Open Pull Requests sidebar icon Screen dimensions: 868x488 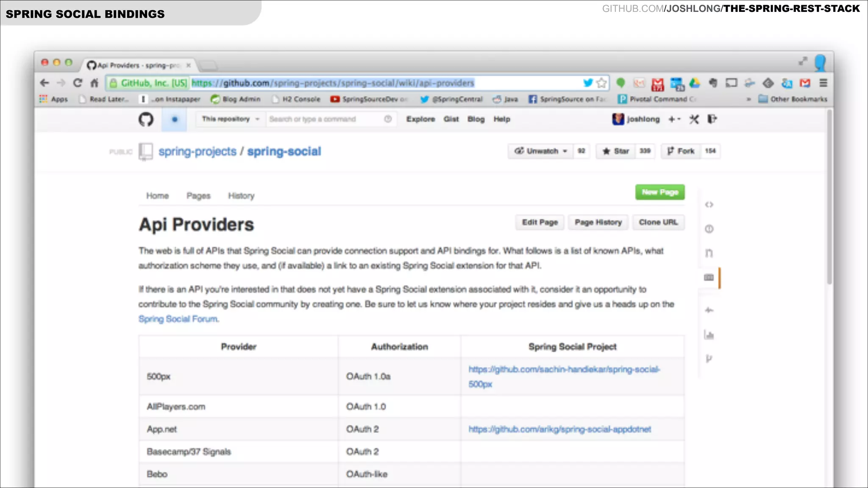click(x=709, y=253)
